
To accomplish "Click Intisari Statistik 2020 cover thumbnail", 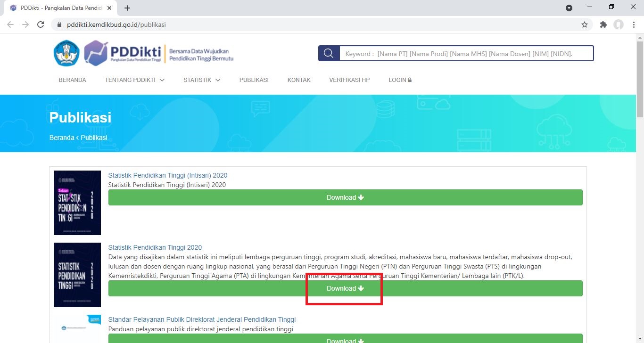I will (77, 203).
